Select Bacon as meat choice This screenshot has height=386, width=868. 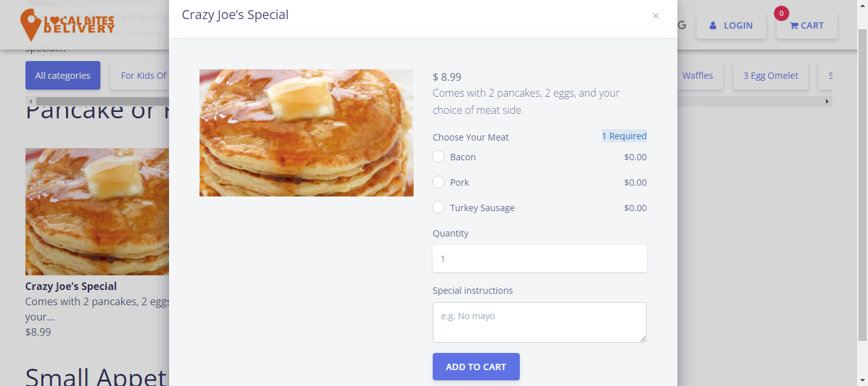(x=438, y=157)
